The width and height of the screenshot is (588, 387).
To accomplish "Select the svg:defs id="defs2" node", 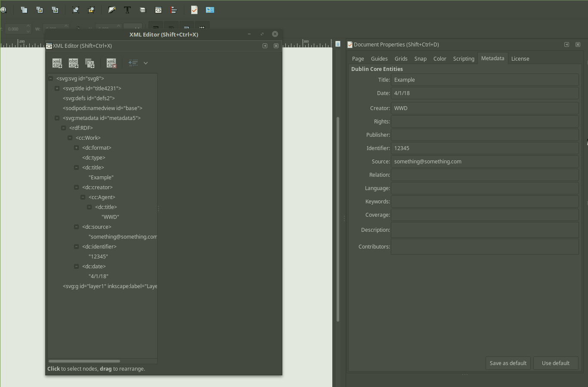I will tap(89, 98).
